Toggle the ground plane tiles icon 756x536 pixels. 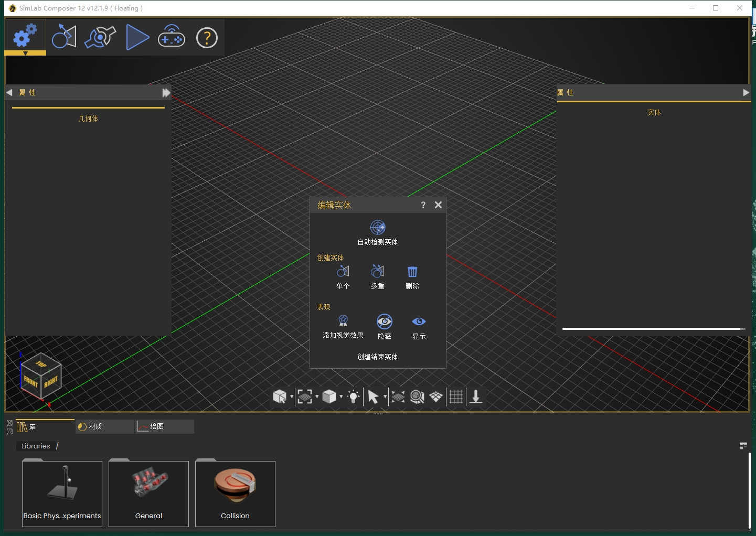pos(436,397)
